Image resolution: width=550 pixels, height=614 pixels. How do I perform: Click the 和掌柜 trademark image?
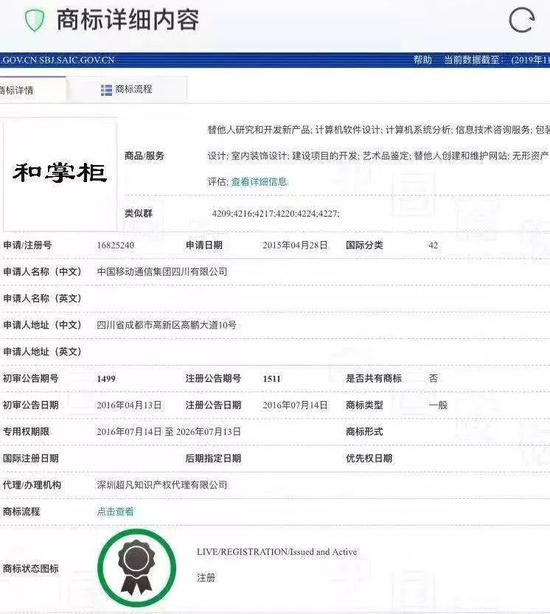click(x=60, y=173)
